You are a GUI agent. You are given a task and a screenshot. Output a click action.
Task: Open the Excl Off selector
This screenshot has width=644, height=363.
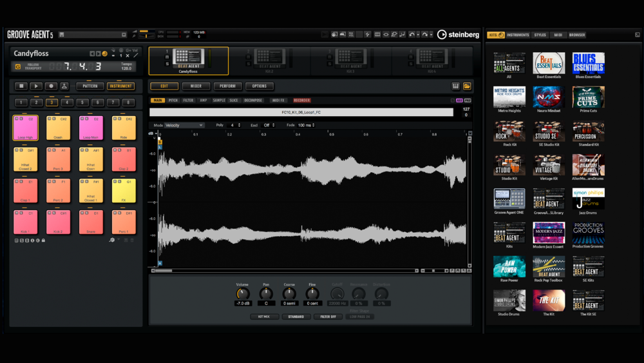click(269, 125)
